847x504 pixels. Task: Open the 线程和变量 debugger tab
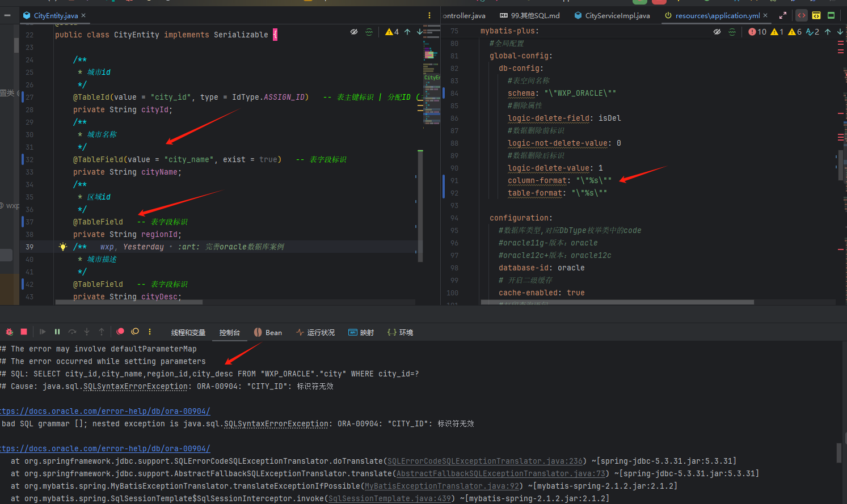(188, 332)
